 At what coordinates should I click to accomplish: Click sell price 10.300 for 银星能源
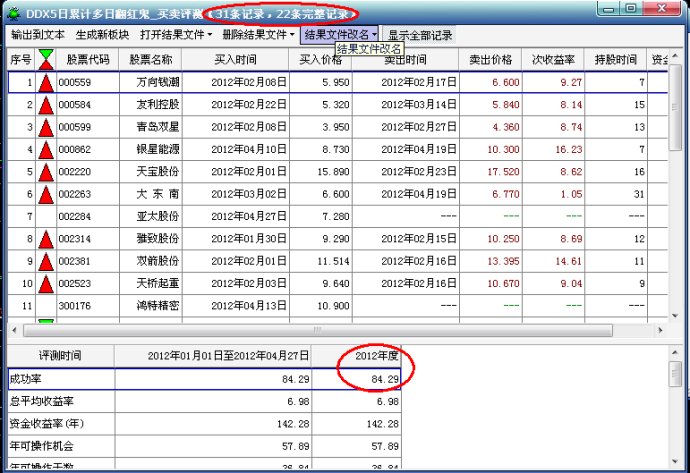pos(491,150)
